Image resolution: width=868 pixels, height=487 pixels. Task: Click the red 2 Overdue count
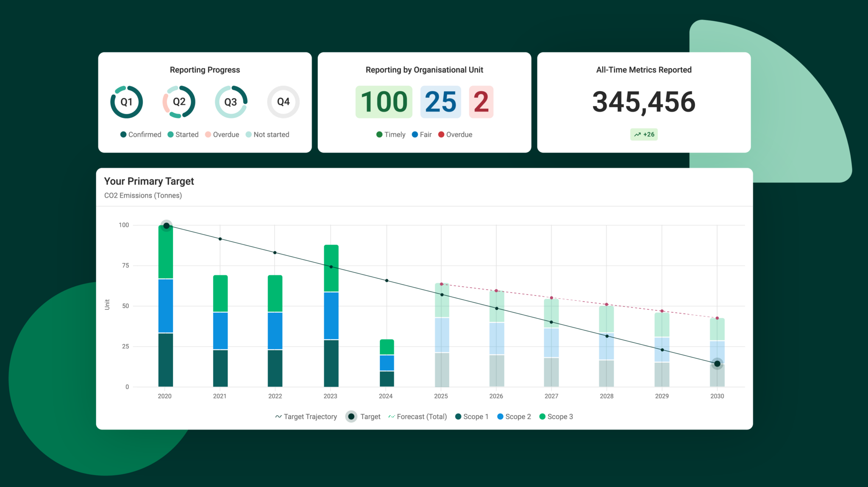[481, 102]
